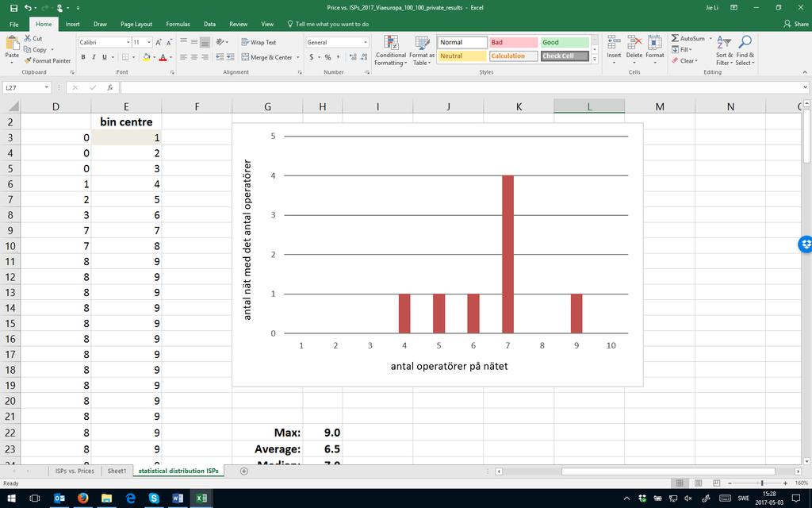
Task: Click the Share button
Action: pyautogui.click(x=796, y=25)
